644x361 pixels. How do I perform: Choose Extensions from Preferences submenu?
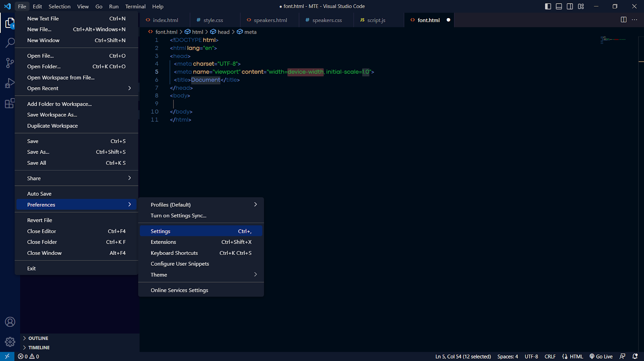tap(201, 242)
